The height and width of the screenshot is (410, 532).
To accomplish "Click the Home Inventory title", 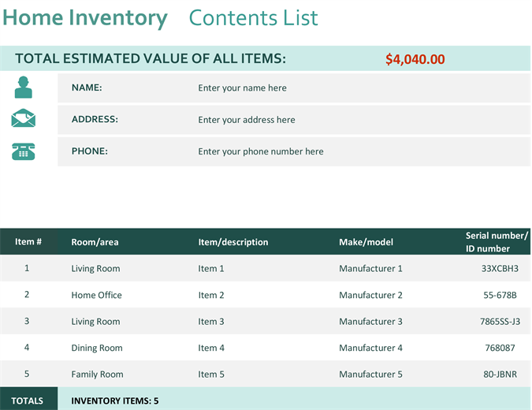I will [84, 18].
